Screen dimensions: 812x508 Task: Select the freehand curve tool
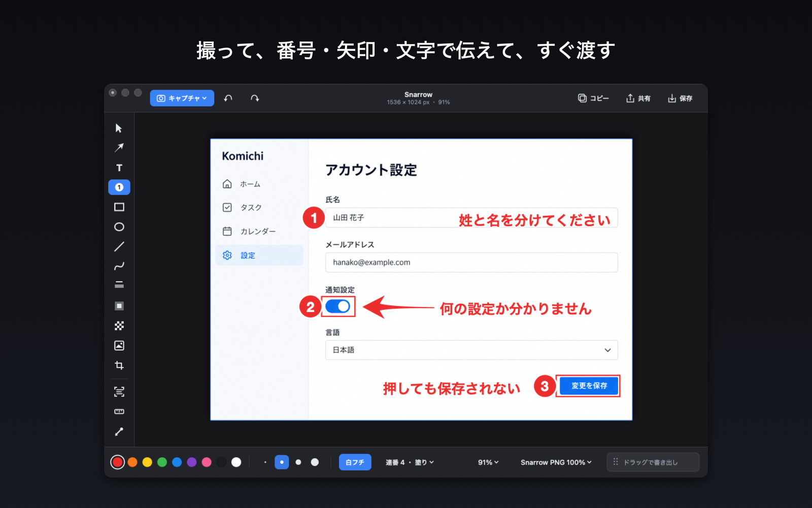click(x=119, y=266)
